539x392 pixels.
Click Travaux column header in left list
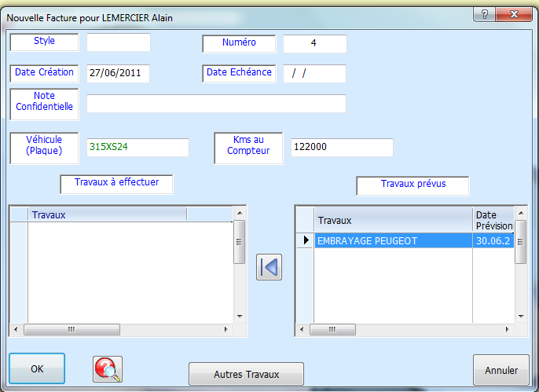(x=107, y=214)
